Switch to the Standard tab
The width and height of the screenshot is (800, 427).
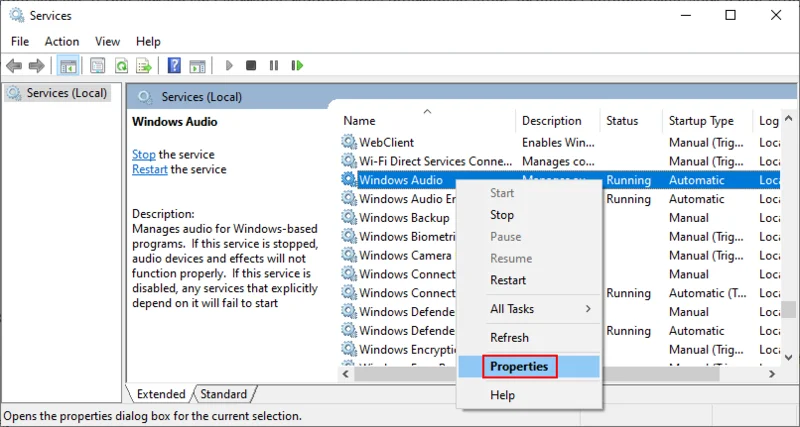[x=223, y=394]
